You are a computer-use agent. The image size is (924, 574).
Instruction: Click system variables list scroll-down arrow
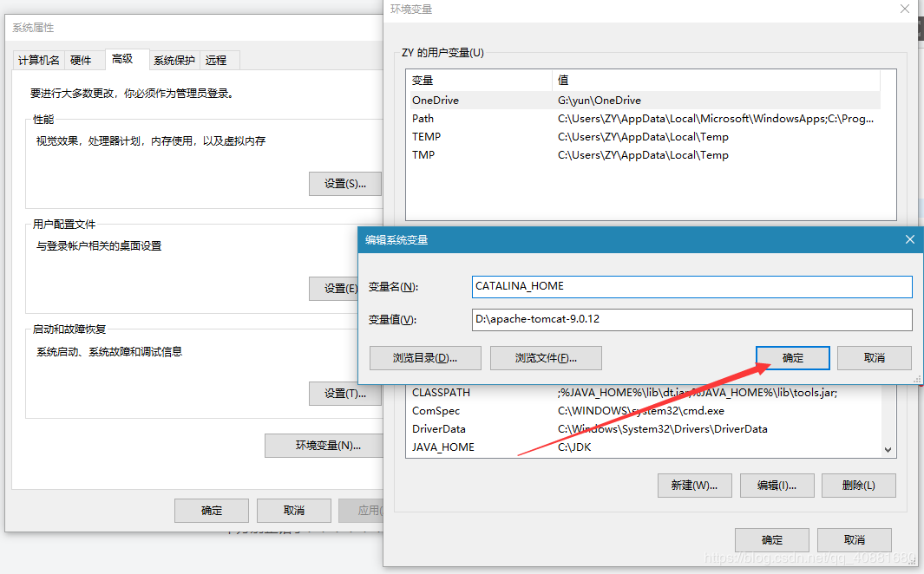[888, 450]
